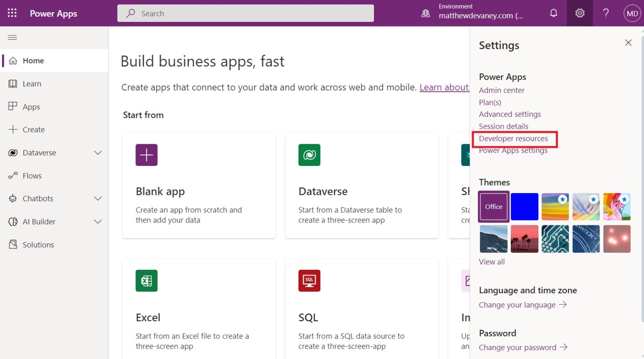Open notifications bell
Viewport: 644px width, 359px height.
[x=553, y=13]
